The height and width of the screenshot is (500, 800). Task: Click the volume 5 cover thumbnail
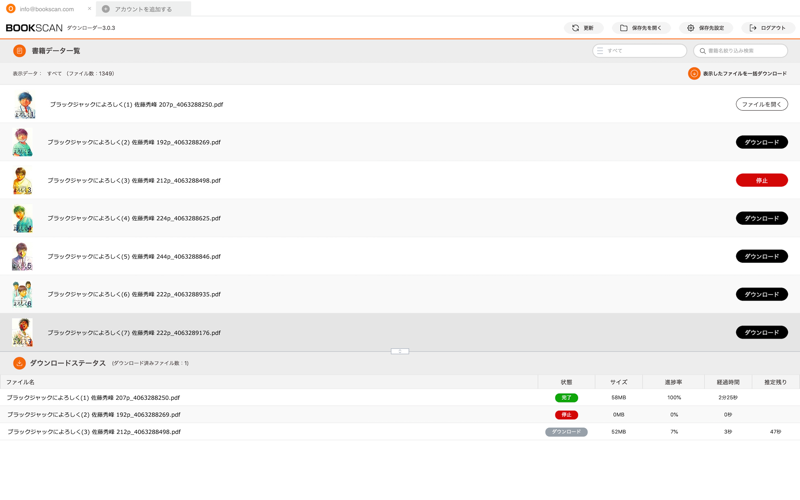pos(22,256)
